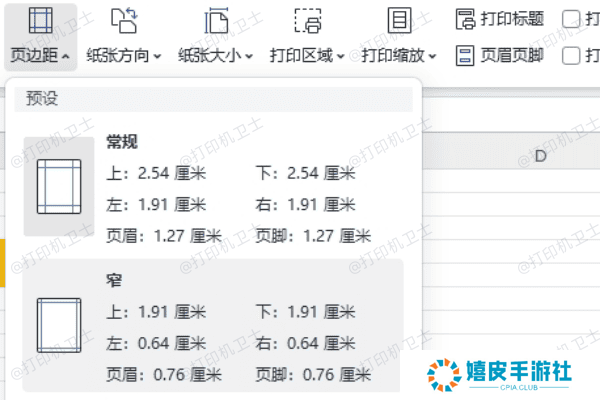Click '上: 2.54 厘米' in 常规 preset
This screenshot has width=600, height=400.
click(156, 173)
